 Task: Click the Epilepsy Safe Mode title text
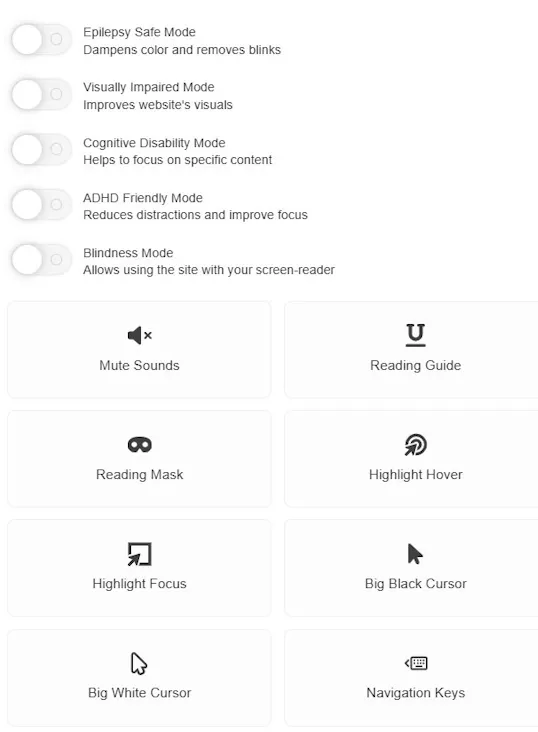139,32
